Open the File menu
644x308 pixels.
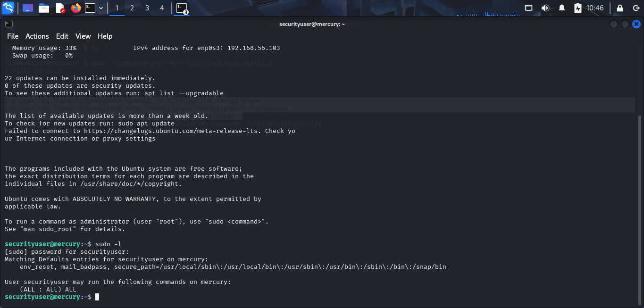coord(13,36)
